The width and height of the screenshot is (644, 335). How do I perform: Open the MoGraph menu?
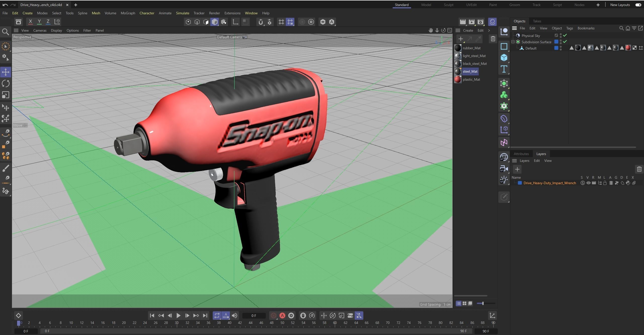tap(128, 13)
